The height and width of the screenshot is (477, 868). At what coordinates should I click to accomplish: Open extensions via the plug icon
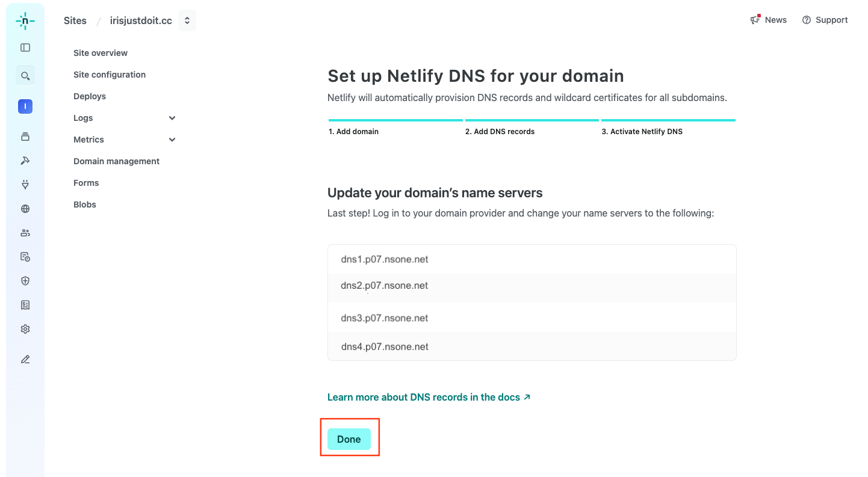pyautogui.click(x=25, y=185)
